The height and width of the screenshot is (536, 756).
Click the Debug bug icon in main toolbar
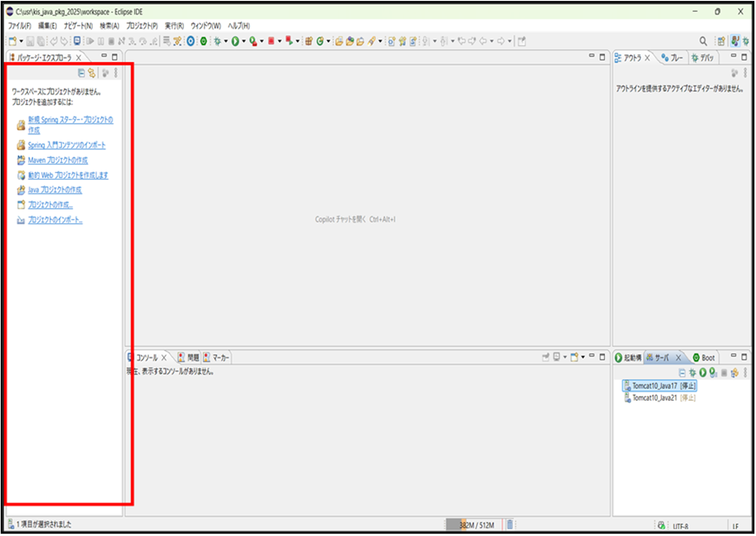tap(217, 41)
